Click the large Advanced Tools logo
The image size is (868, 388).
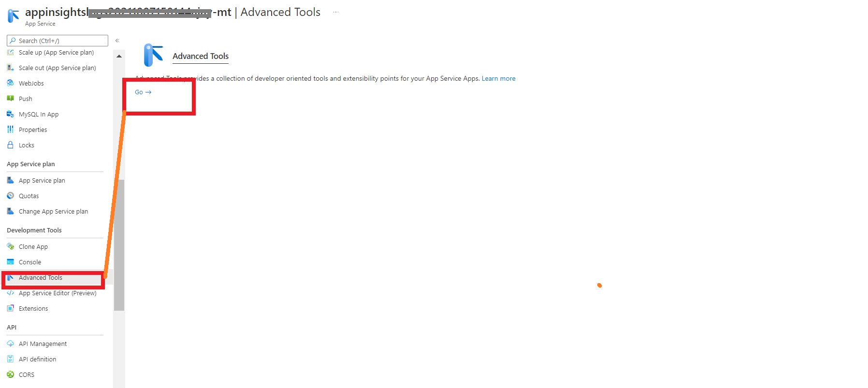click(154, 55)
